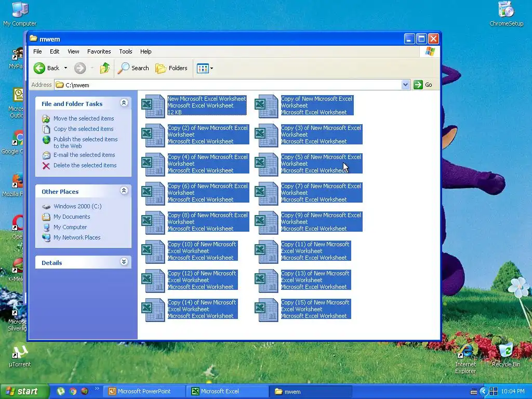Screen dimensions: 532x399
Task: Click the mwem taskbar button
Action: pyautogui.click(x=311, y=392)
